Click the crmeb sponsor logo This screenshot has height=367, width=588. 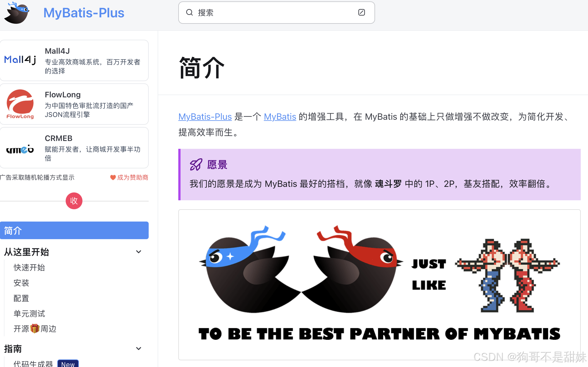(20, 149)
